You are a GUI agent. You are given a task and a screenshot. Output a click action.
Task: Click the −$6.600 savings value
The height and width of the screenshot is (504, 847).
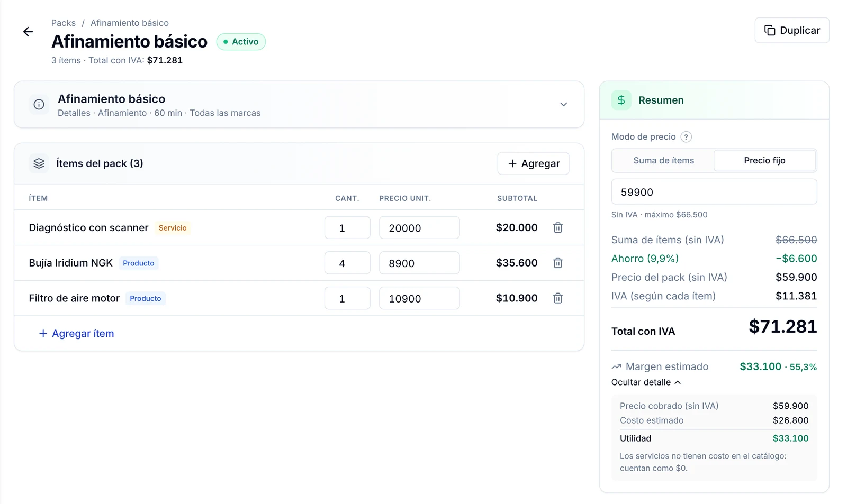[x=796, y=259]
